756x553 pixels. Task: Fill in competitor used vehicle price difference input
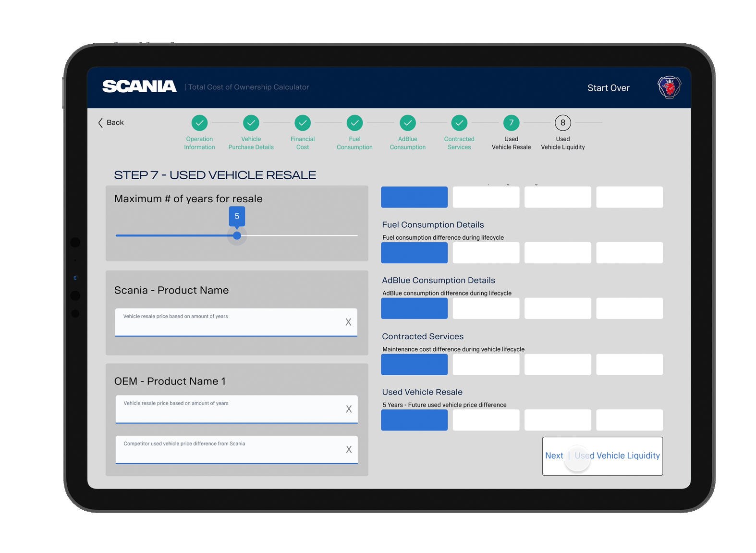pyautogui.click(x=236, y=450)
